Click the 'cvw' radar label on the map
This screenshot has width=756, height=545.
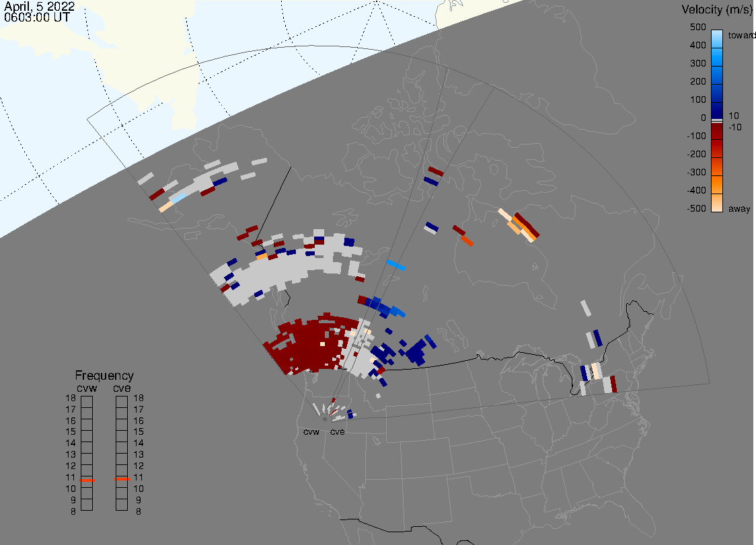click(x=311, y=431)
